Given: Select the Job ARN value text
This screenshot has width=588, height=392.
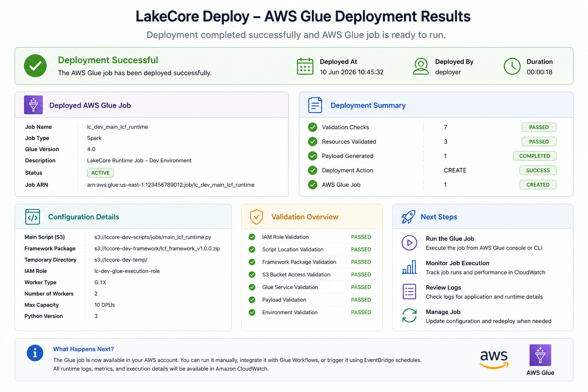Looking at the screenshot, I should pyautogui.click(x=171, y=185).
